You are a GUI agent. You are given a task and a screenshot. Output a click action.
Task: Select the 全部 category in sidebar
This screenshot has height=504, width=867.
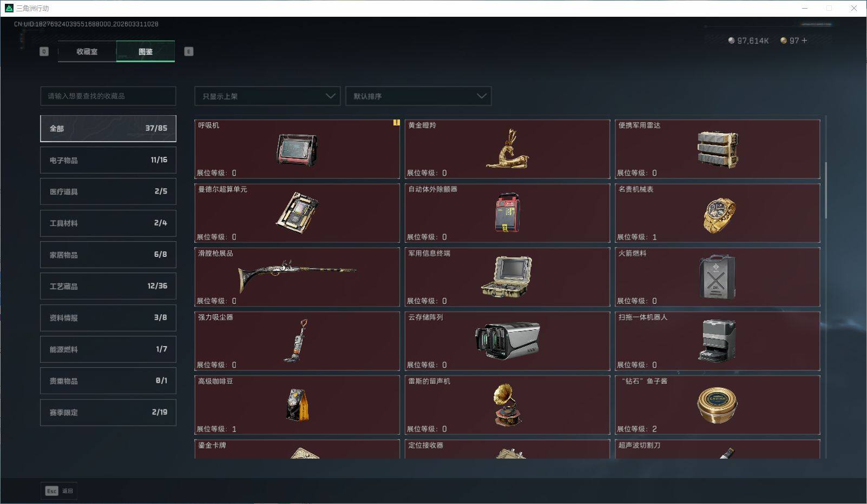tap(108, 128)
